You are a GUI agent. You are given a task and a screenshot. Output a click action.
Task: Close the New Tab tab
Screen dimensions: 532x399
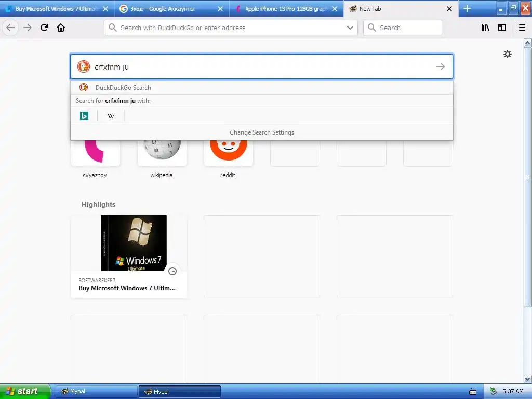click(449, 9)
